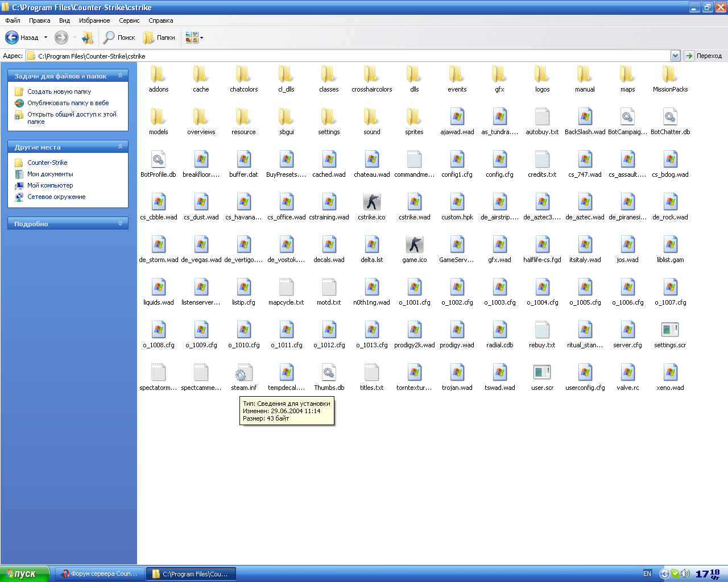Click Создать новую папку link
This screenshot has height=582, width=728.
59,92
